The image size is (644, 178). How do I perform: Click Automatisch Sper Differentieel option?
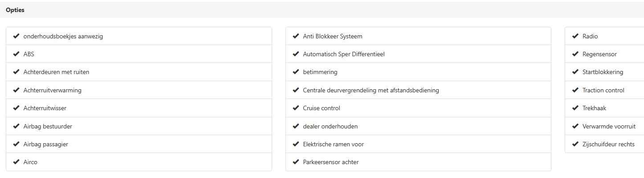tap(418, 54)
